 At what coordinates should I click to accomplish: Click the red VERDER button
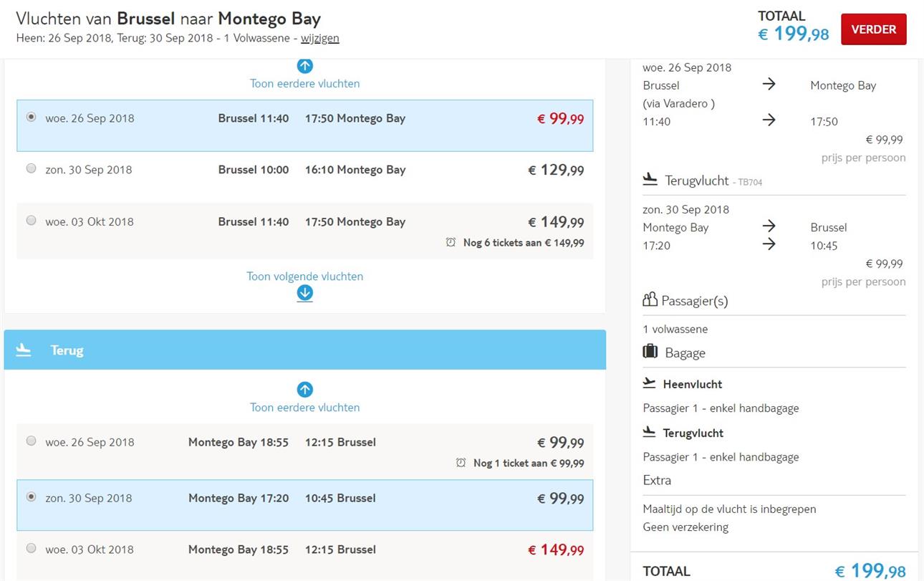tap(873, 29)
